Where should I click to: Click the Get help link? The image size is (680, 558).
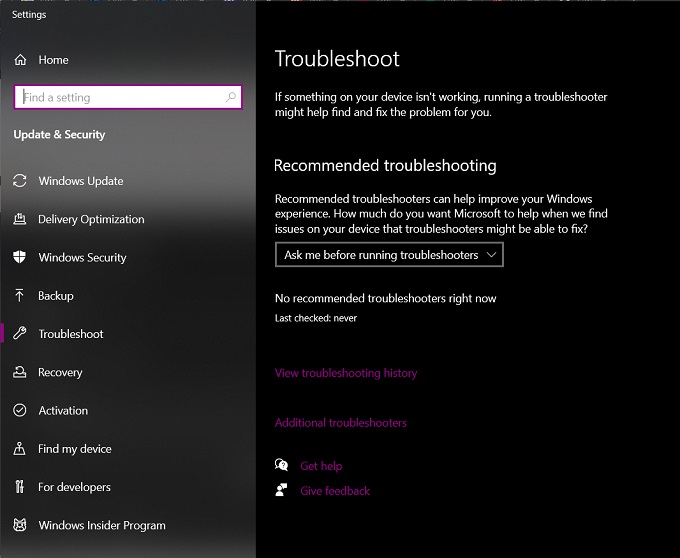(321, 466)
